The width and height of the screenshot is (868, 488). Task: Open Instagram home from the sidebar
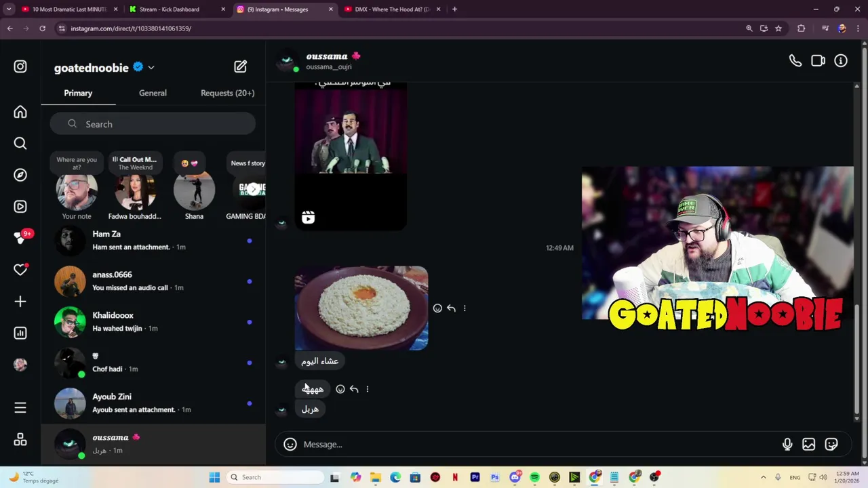[20, 112]
